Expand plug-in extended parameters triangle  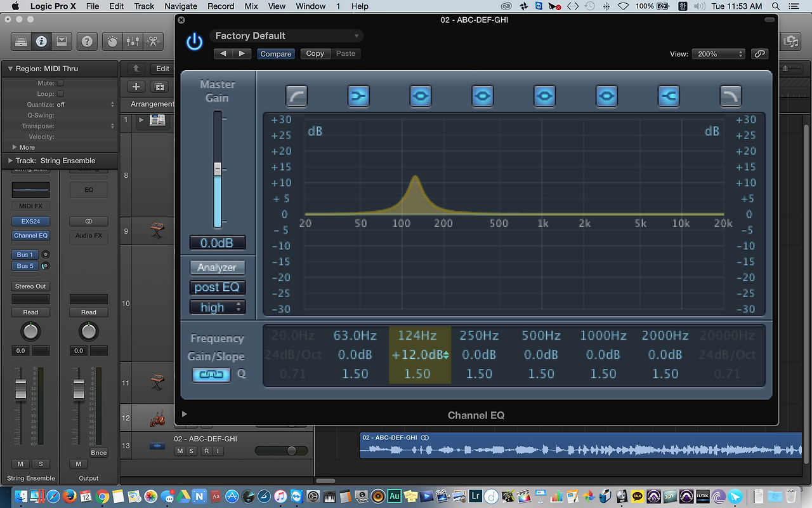pyautogui.click(x=185, y=414)
